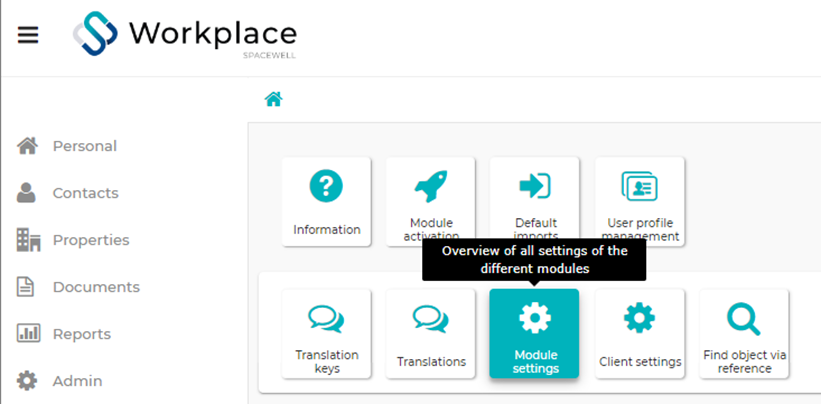Click the Reports chart icon in sidebar

(x=27, y=333)
